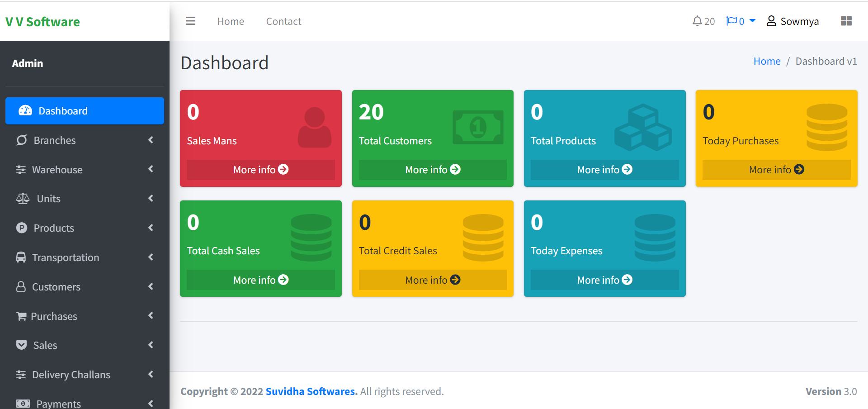Screen dimensions: 868x409
Task: Toggle the sidebar with the hamburger icon
Action: point(190,21)
